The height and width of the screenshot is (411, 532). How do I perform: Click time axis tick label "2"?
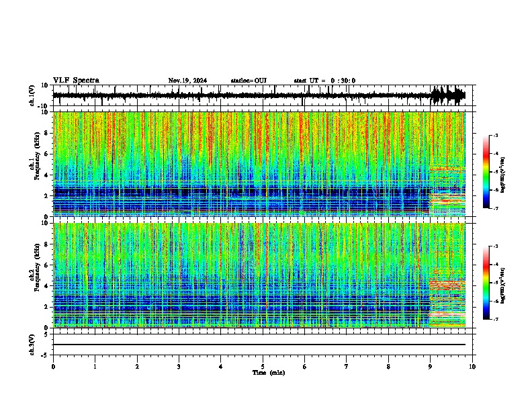pos(137,367)
